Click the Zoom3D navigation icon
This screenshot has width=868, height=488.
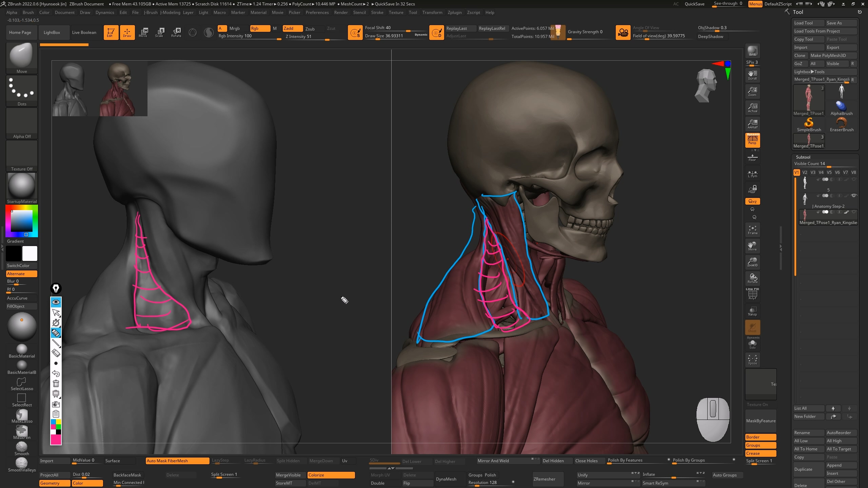pyautogui.click(x=752, y=262)
